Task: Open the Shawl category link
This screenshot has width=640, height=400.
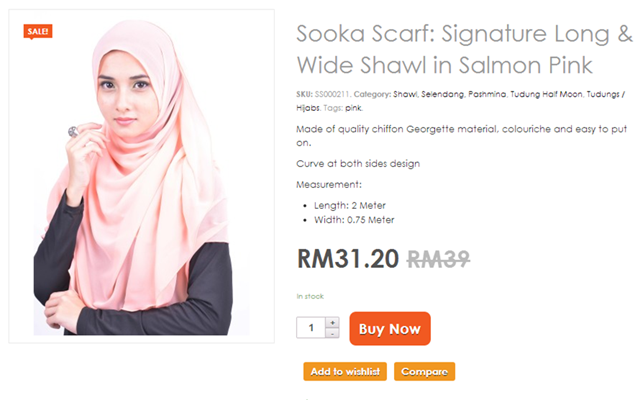Action: click(x=405, y=94)
